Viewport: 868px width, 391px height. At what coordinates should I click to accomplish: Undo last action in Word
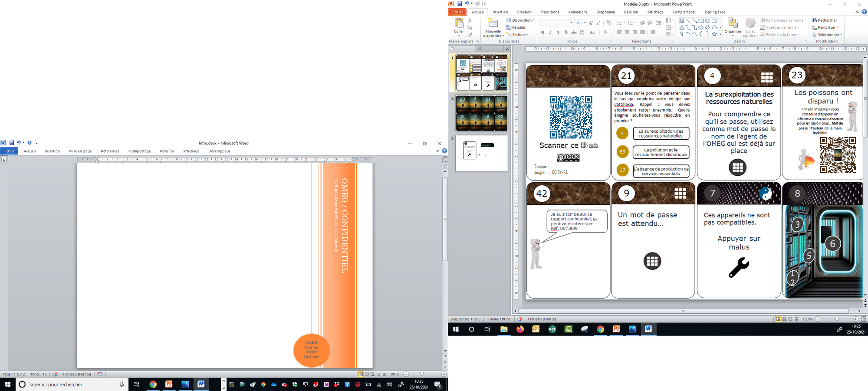pos(19,143)
